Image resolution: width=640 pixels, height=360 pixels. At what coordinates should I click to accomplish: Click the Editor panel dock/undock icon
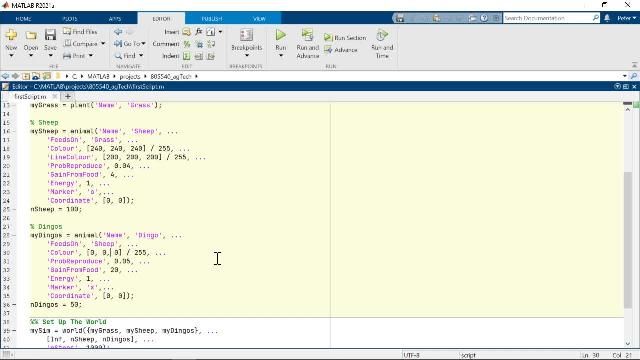tap(626, 87)
